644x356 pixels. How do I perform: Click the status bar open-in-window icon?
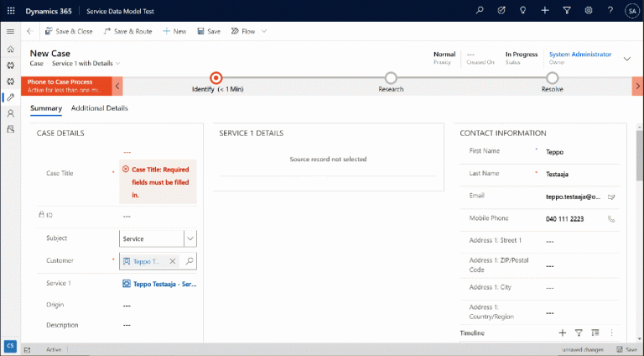coord(27,350)
